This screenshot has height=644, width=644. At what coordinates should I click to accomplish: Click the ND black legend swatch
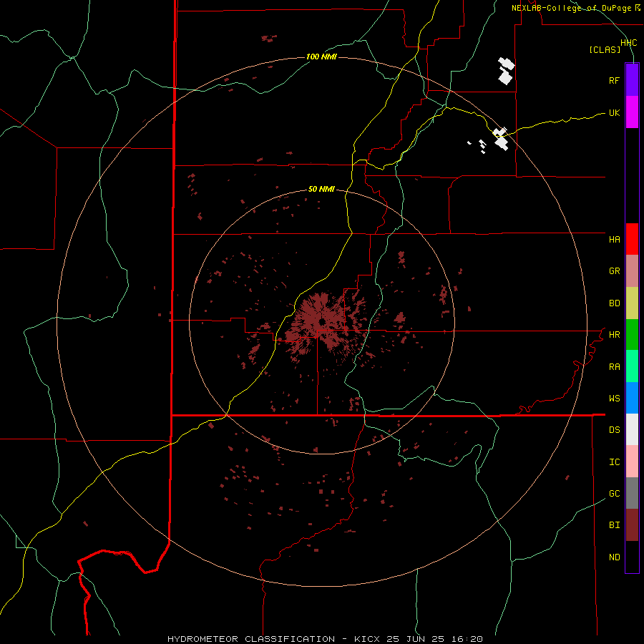(x=632, y=557)
